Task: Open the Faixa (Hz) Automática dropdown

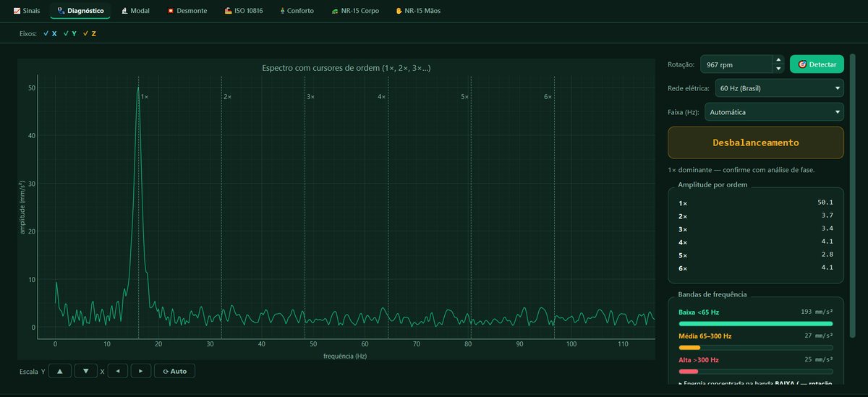Action: coord(774,112)
